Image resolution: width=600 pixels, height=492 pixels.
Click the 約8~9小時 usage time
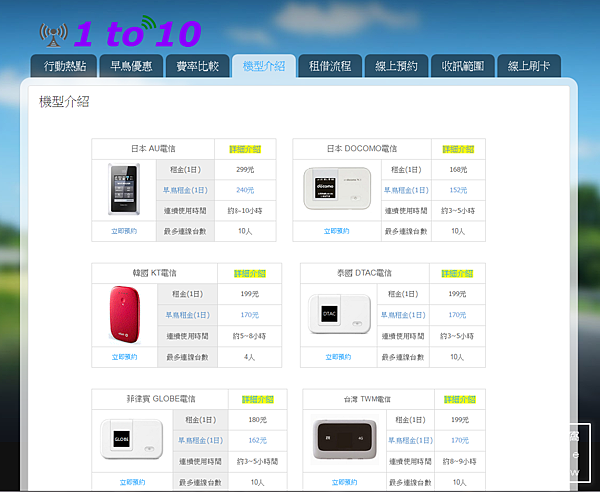[460, 461]
